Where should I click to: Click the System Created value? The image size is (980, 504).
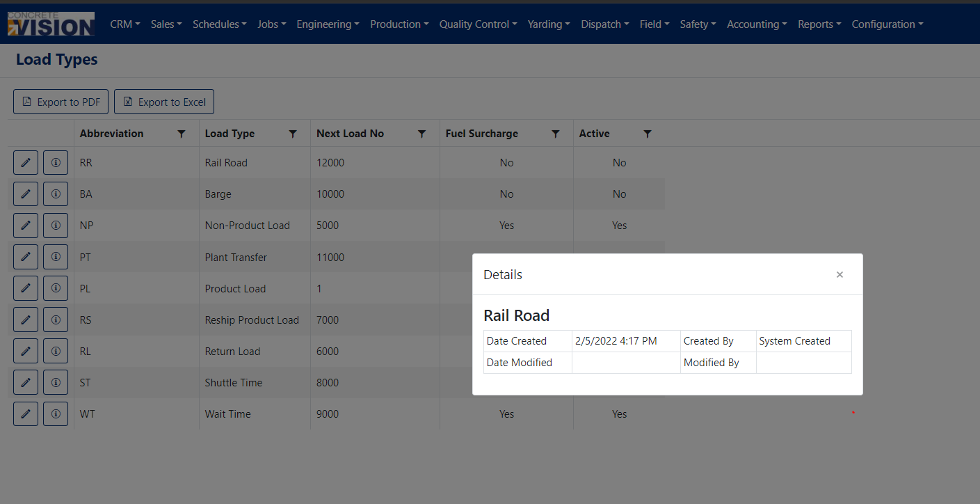point(795,341)
